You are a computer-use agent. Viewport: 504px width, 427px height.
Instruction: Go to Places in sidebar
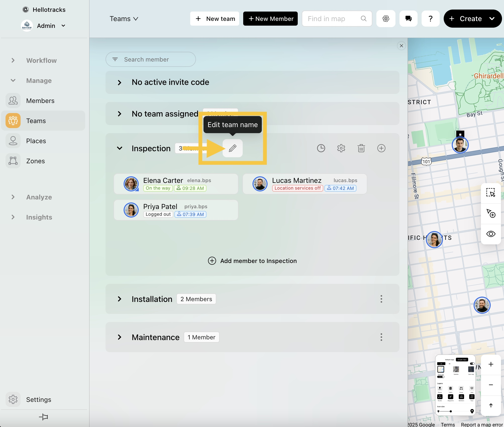click(36, 141)
